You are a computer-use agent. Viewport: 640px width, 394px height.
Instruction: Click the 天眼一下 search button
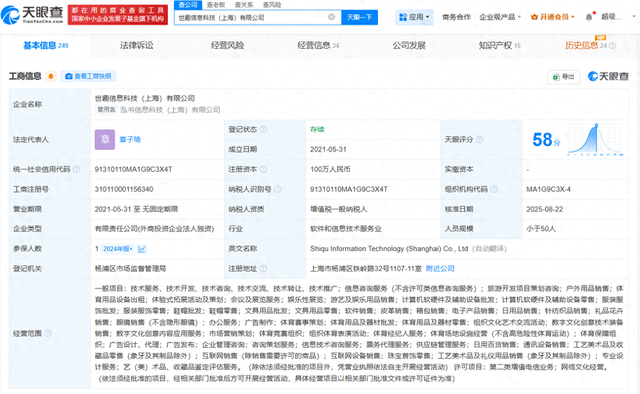pyautogui.click(x=359, y=17)
